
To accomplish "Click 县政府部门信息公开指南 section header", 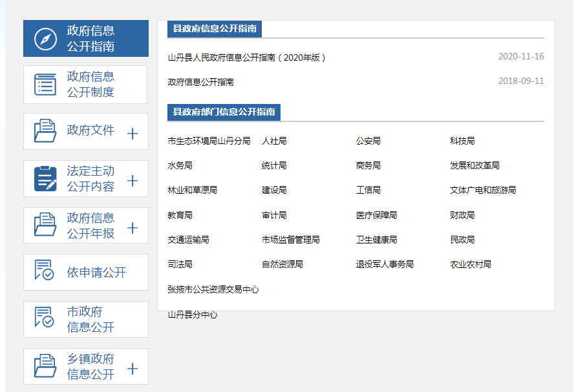I will point(224,112).
